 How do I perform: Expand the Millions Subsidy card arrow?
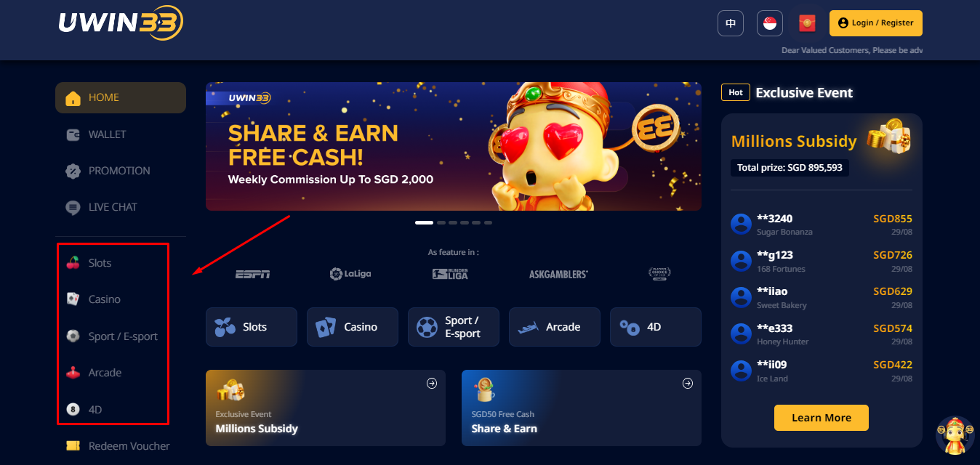(x=432, y=383)
